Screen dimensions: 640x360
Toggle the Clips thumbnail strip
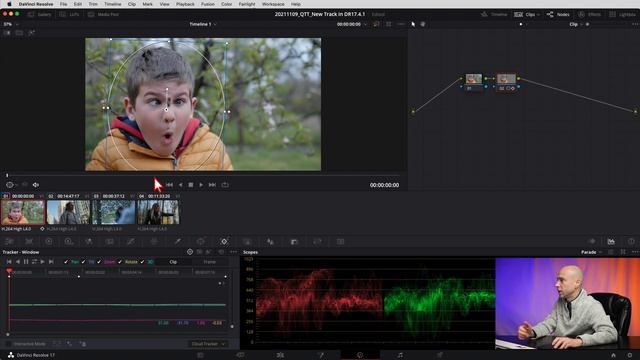526,14
